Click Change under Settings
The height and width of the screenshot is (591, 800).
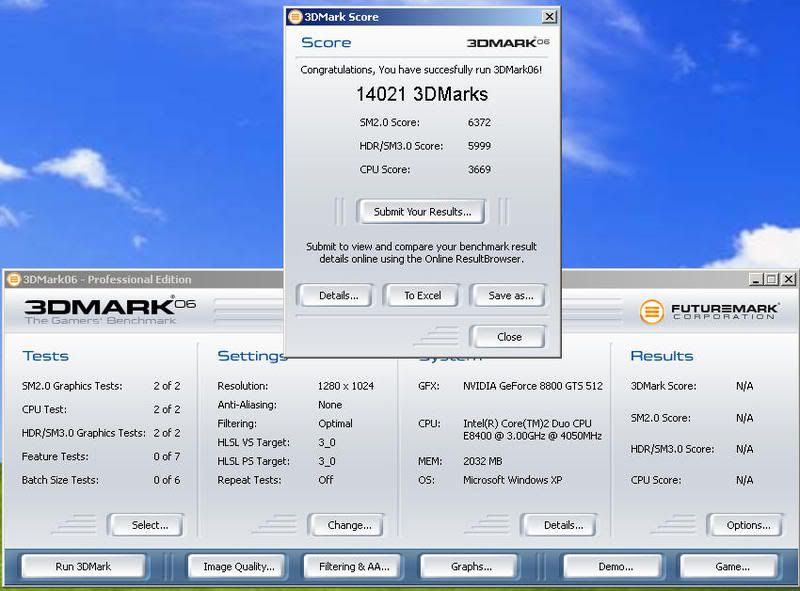click(x=349, y=525)
